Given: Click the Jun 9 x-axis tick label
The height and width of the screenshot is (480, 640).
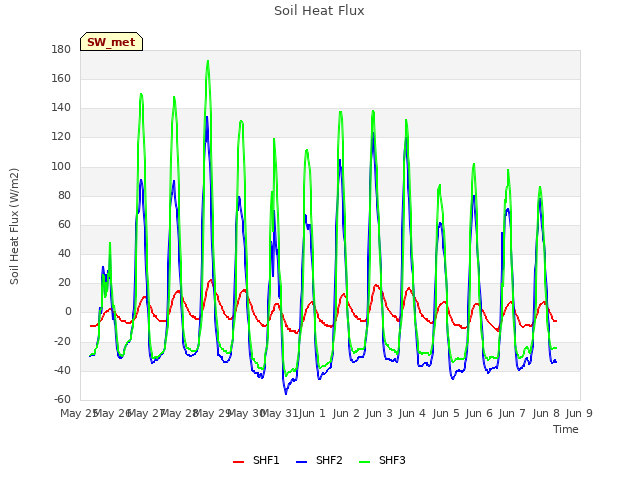Looking at the screenshot, I should coord(579,413).
